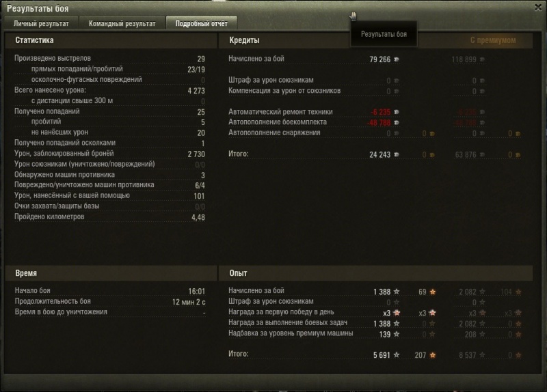Click credits icon next to -48 788 ammo cost
The image size is (547, 392).
click(397, 123)
